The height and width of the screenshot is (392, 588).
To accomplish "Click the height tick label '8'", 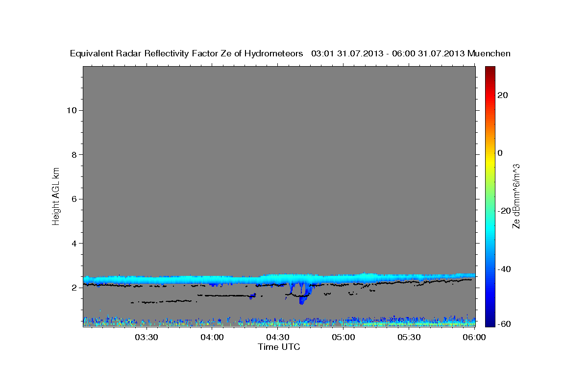I will (x=74, y=155).
